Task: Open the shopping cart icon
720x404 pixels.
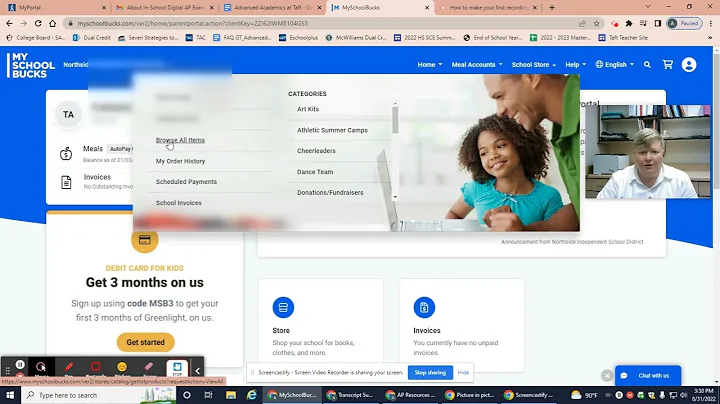Action: tap(668, 65)
